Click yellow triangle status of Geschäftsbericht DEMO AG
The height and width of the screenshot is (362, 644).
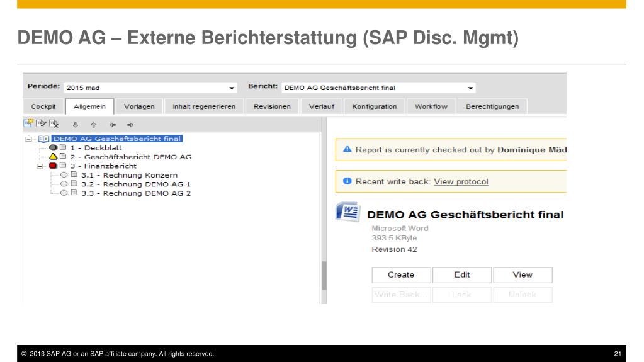(53, 157)
